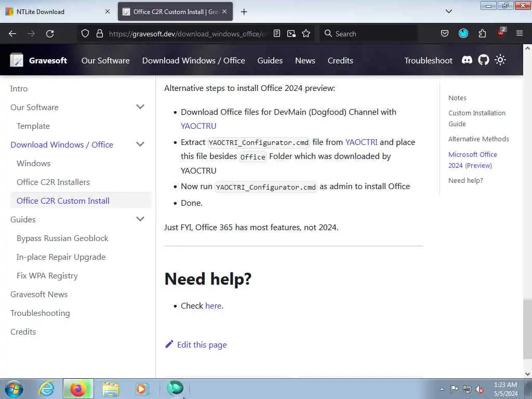
Task: Click the blue circular account icon
Action: [x=463, y=33]
